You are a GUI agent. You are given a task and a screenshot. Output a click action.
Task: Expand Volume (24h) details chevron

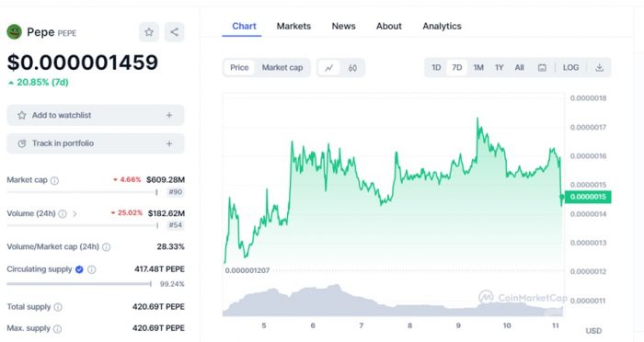tap(75, 214)
